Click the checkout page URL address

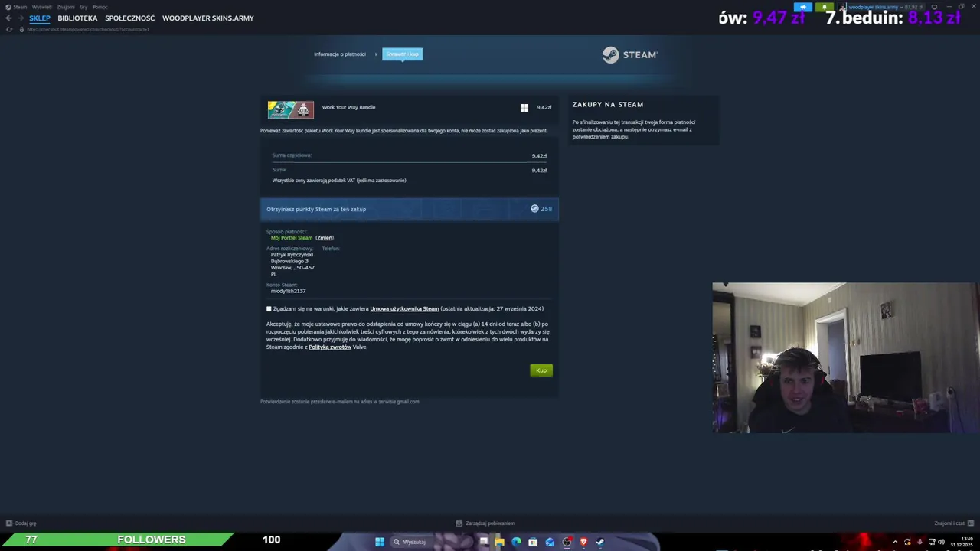(x=88, y=29)
